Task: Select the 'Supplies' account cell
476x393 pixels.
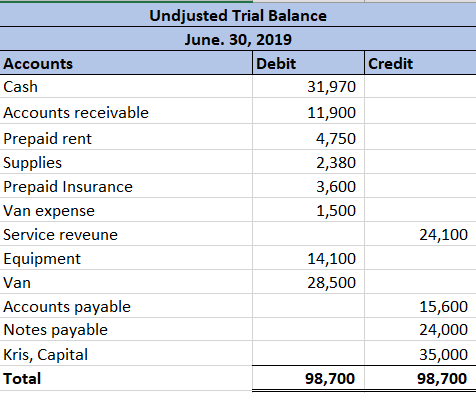Action: [x=126, y=162]
